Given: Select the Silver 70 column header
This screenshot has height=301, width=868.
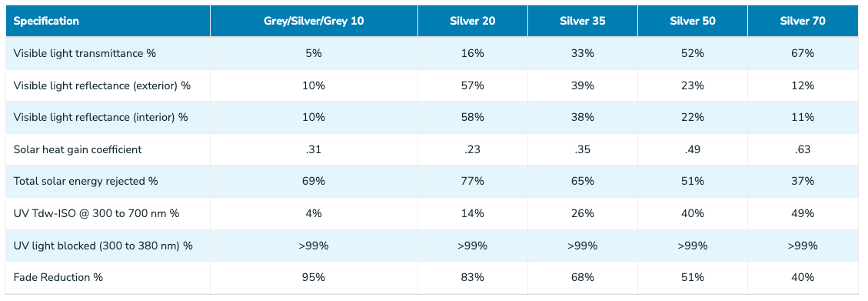Looking at the screenshot, I should point(803,22).
